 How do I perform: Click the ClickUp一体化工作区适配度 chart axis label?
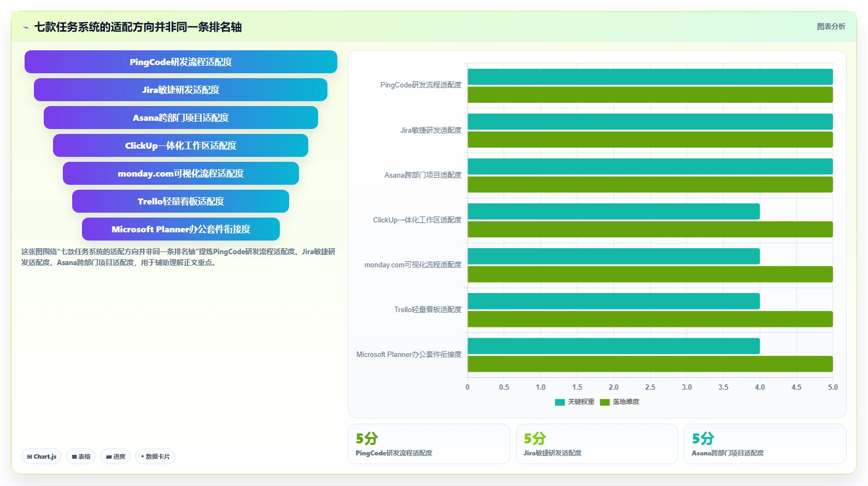coord(417,220)
